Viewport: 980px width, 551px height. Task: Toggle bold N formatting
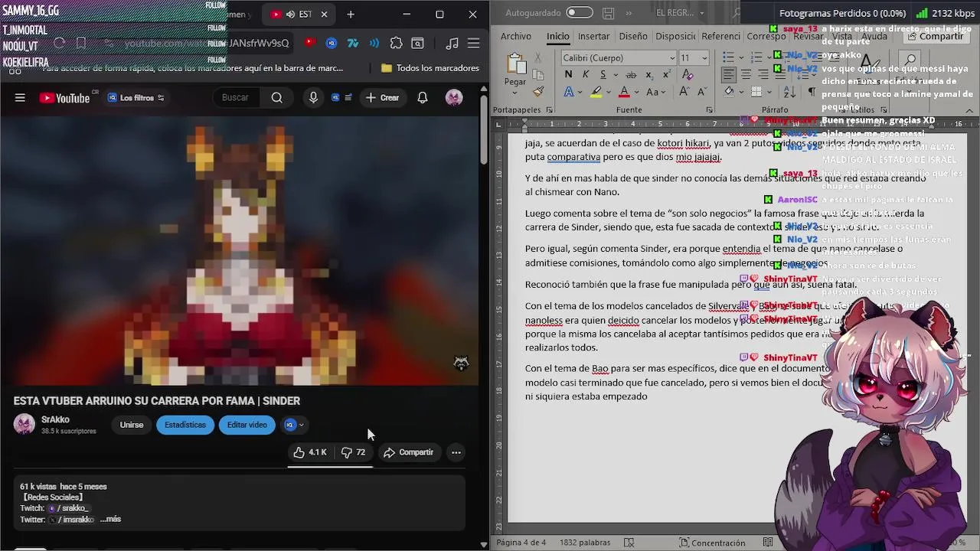click(x=568, y=74)
